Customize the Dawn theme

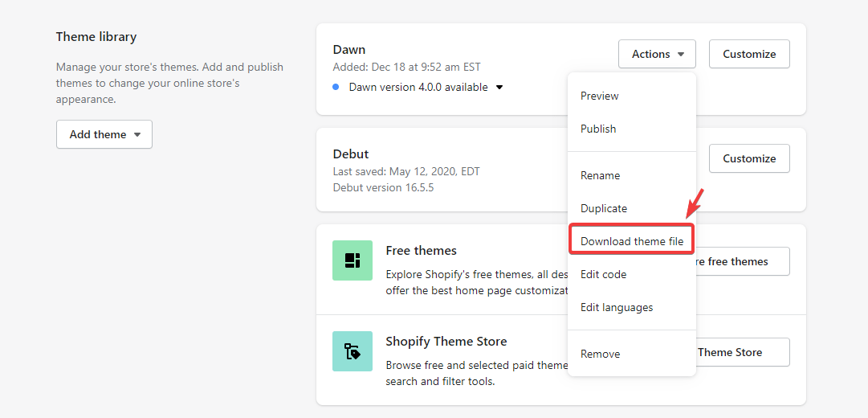tap(749, 54)
